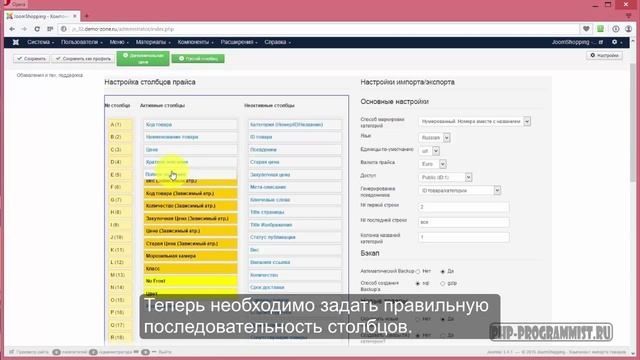Select orange column Старая Цена (Зависимый атр.)
Image resolution: width=640 pixels, height=360 pixels.
click(190, 243)
